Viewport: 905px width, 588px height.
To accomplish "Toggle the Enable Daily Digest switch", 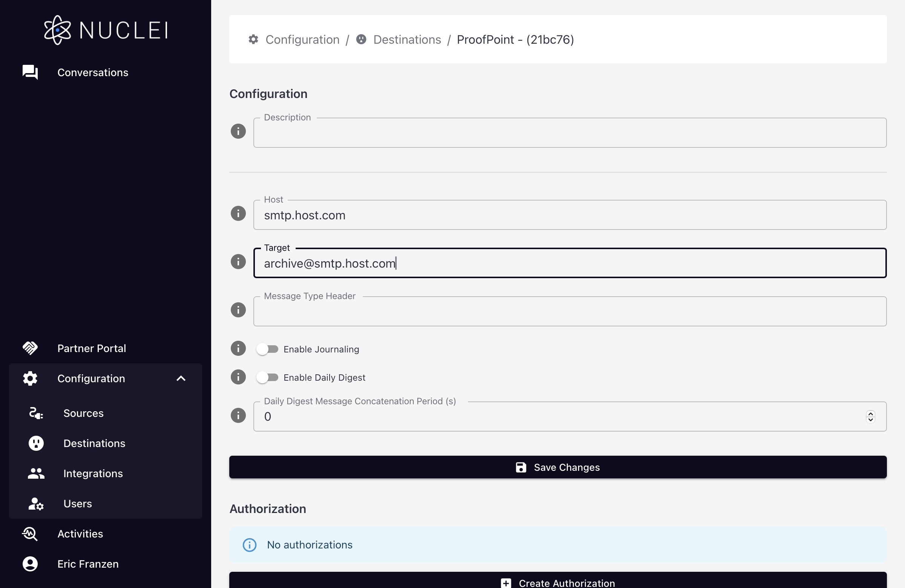I will (x=267, y=377).
